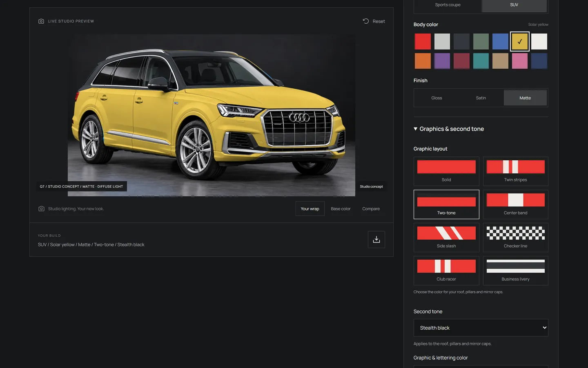Click the Q7 / Studio Concept caption label
The width and height of the screenshot is (588, 368).
click(81, 186)
